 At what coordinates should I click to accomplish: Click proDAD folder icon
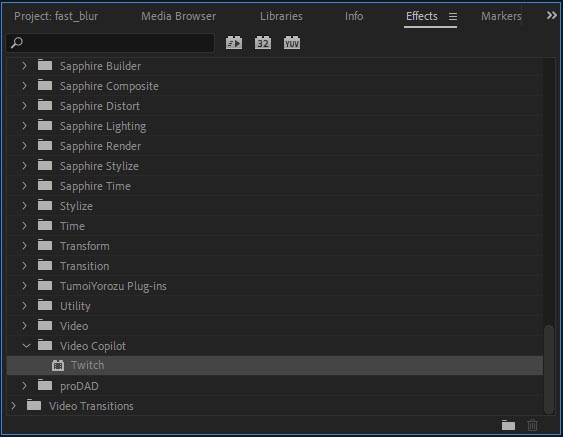(45, 385)
